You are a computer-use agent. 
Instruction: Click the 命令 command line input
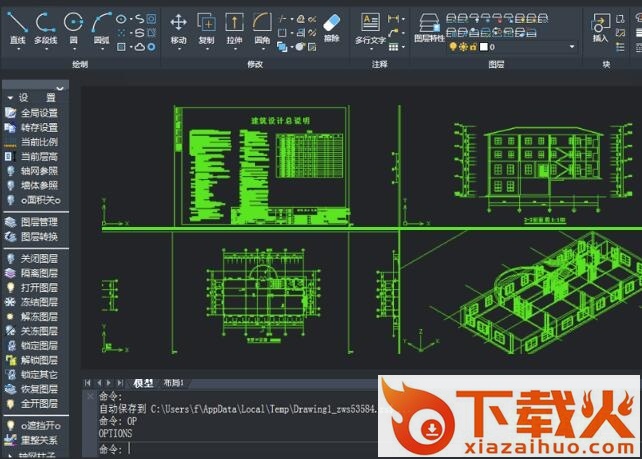click(x=250, y=449)
